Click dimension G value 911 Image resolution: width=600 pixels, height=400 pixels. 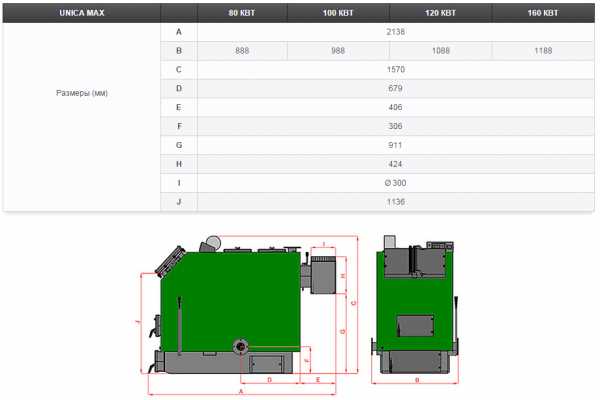[x=395, y=145]
